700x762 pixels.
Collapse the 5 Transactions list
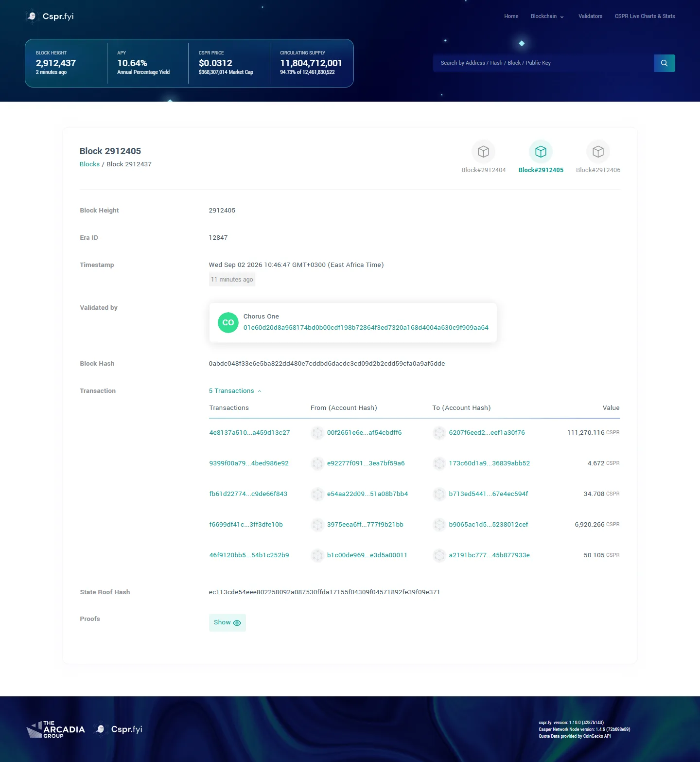(235, 391)
